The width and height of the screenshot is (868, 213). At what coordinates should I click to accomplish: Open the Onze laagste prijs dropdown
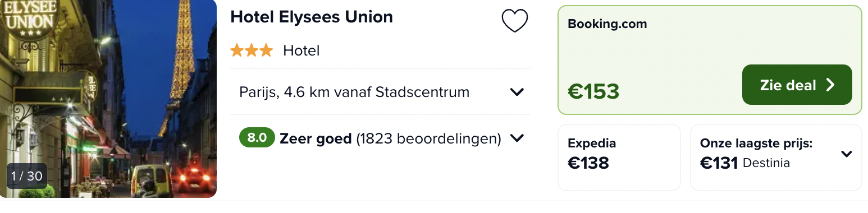point(847,154)
